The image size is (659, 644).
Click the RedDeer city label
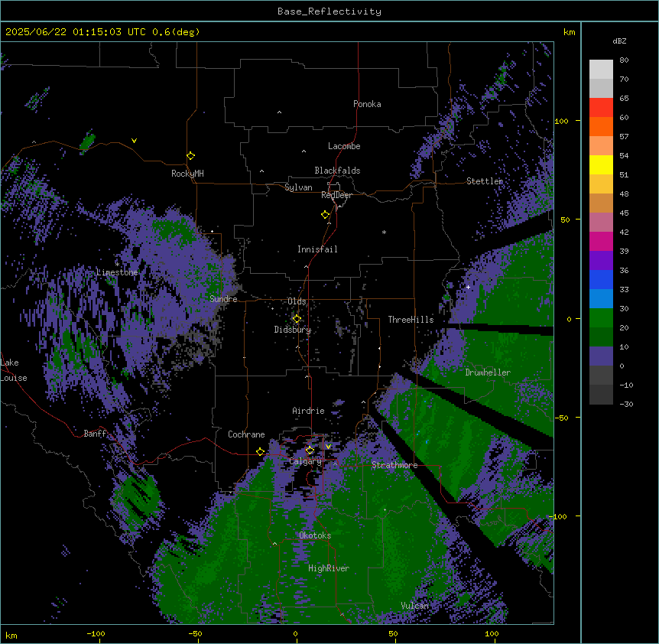tap(336, 195)
